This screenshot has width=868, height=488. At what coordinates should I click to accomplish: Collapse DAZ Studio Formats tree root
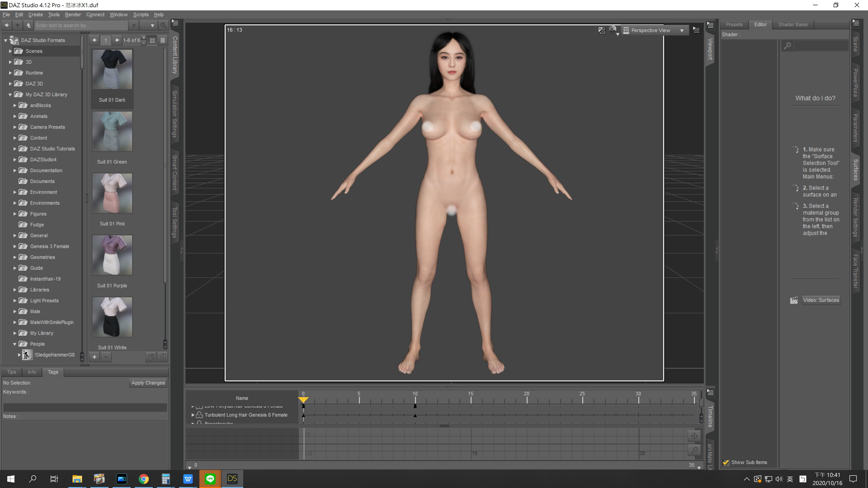tap(5, 40)
